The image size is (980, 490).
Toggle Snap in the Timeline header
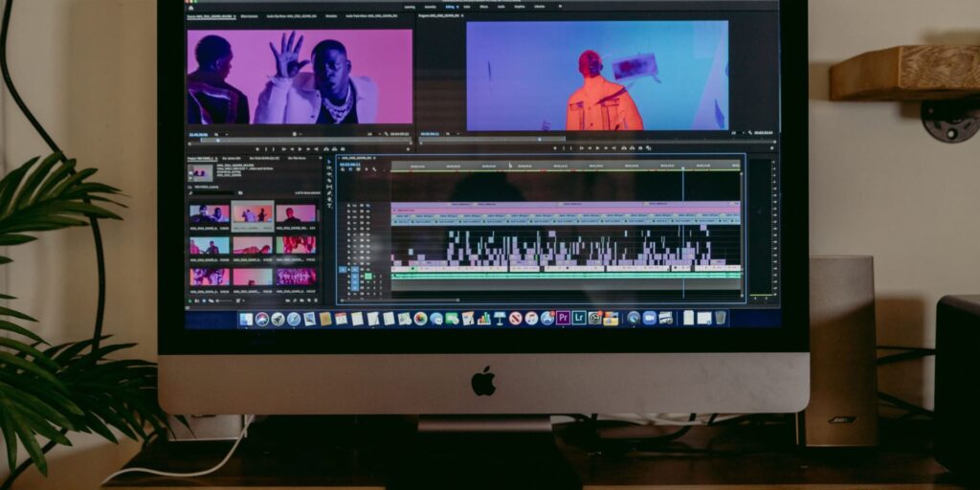[x=350, y=169]
